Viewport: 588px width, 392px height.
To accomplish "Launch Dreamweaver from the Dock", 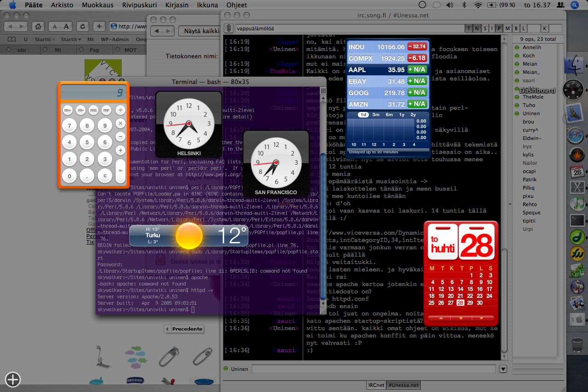I will [x=577, y=237].
